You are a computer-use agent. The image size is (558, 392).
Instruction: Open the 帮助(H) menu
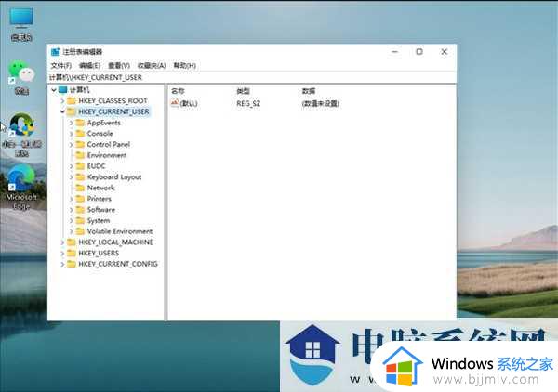coord(185,65)
